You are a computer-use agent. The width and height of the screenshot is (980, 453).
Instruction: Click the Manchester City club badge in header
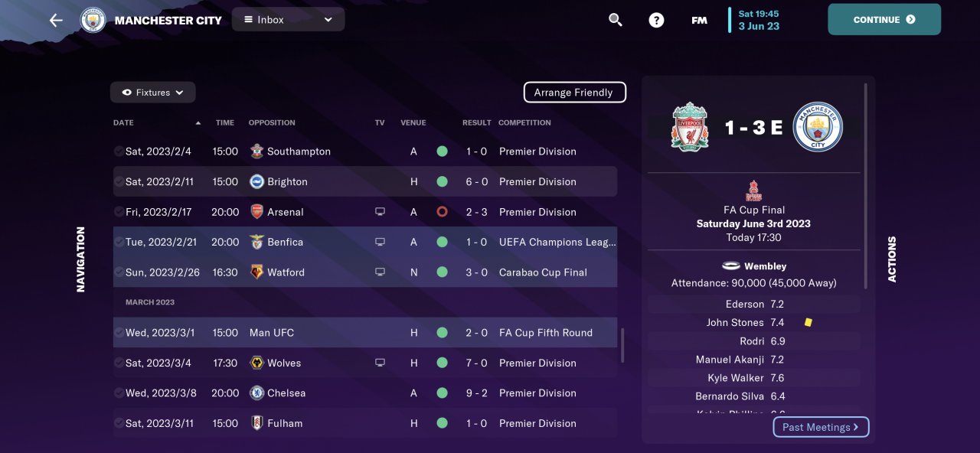[93, 20]
